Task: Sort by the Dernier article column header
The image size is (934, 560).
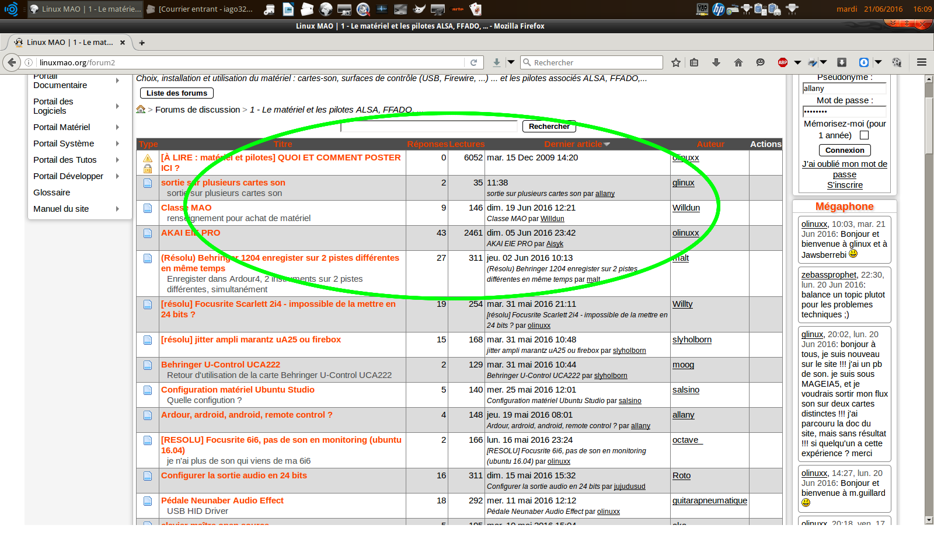Action: click(573, 144)
